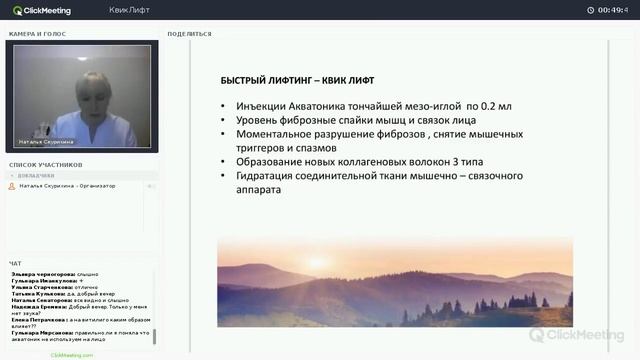Click the presenter webcam video
Screen dimensions: 640x360
pyautogui.click(x=82, y=96)
